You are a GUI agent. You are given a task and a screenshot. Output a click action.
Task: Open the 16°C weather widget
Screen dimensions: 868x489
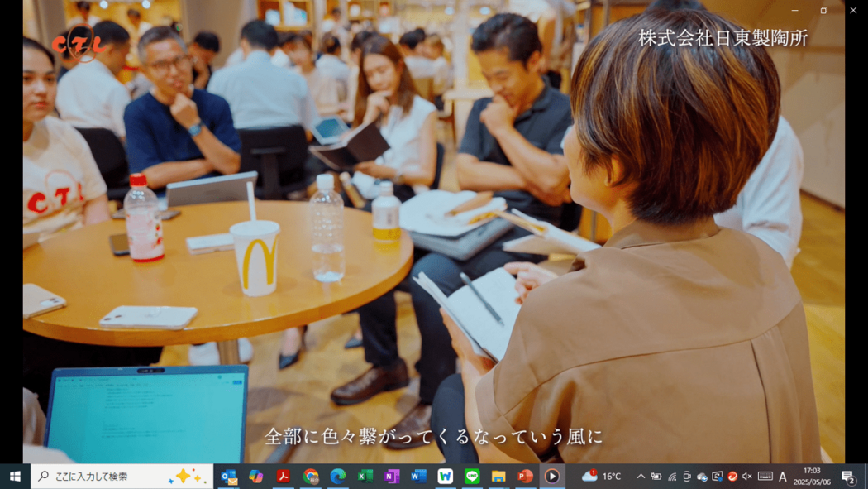pyautogui.click(x=602, y=477)
